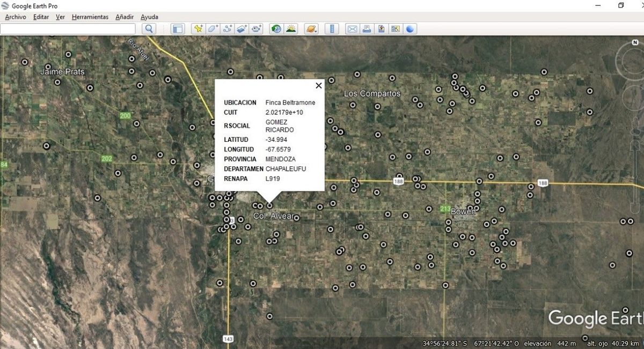
Task: Add a polygon to the map
Action: click(x=213, y=29)
